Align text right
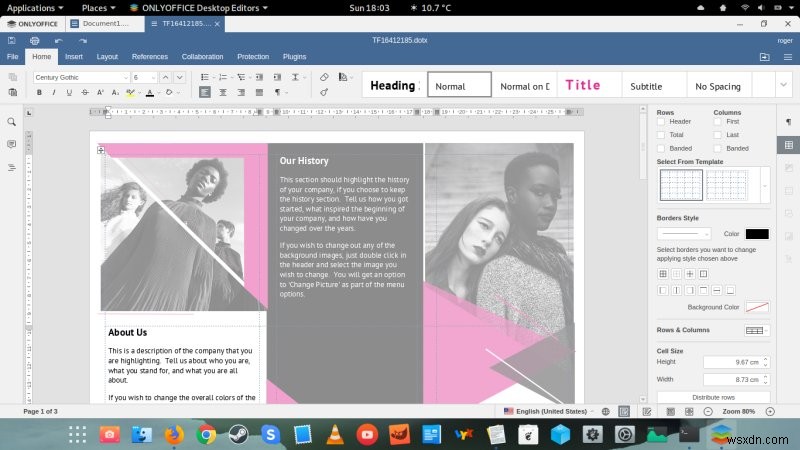Screen dimensions: 800x450 (241, 92)
